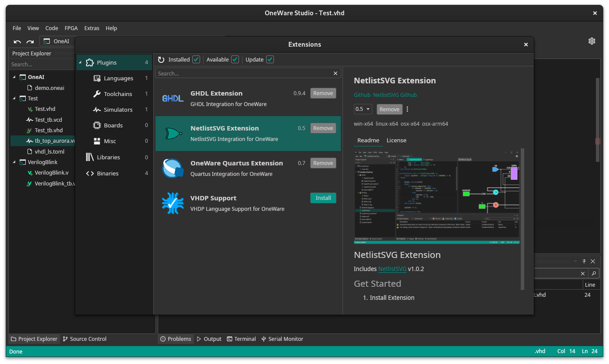
Task: Collapse the VerilogBlink project tree
Action: click(14, 162)
